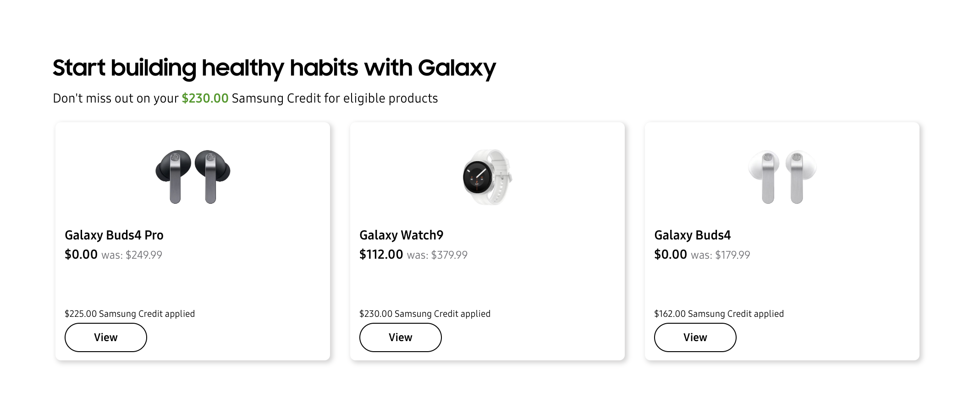Click the white Galaxy Watch9 product image
Screen dimensions: 980x413
487,177
